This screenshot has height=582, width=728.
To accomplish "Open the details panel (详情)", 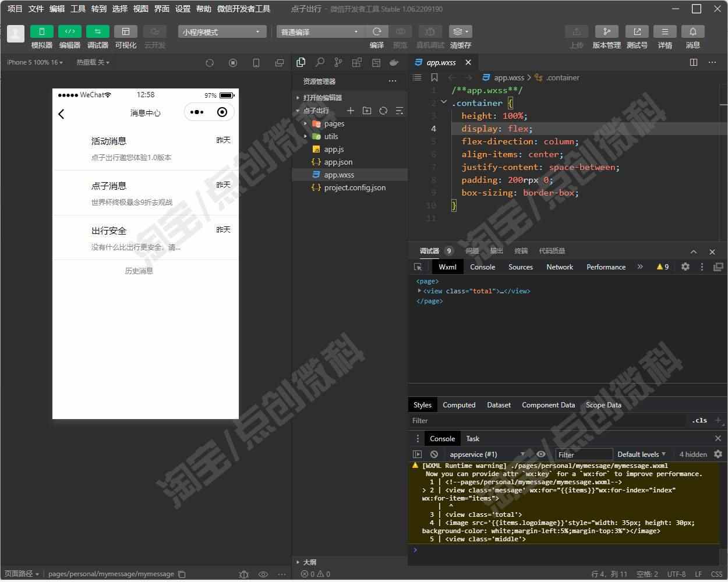I will (665, 31).
